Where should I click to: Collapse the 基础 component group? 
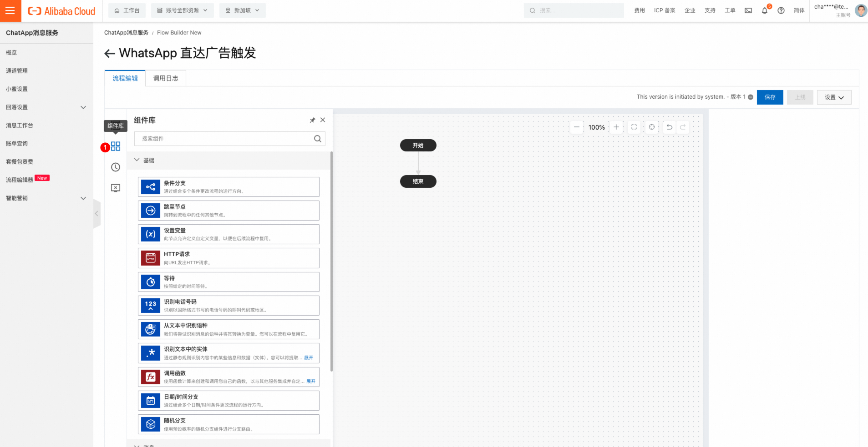[137, 160]
